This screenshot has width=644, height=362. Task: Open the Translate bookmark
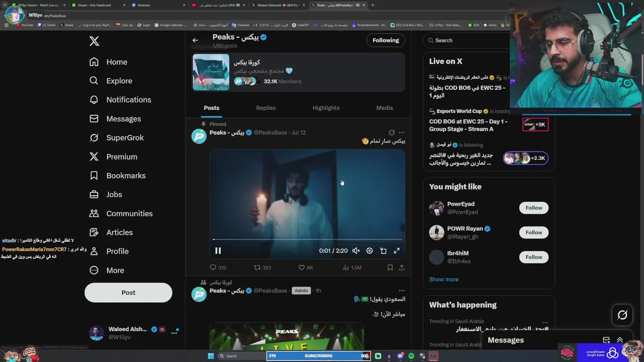click(x=240, y=25)
